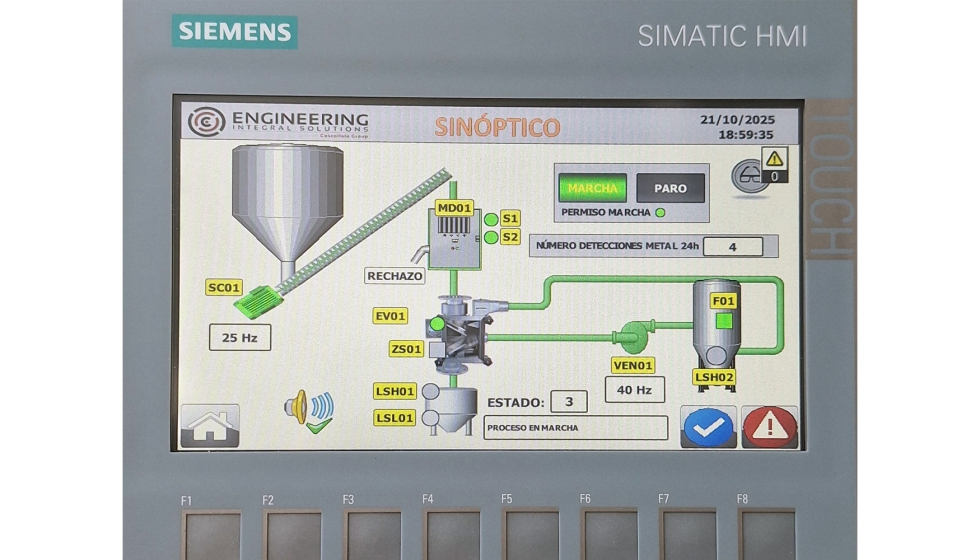Tap the ESTADO value field showing 3
Image resolution: width=980 pixels, height=560 pixels.
[x=569, y=401]
